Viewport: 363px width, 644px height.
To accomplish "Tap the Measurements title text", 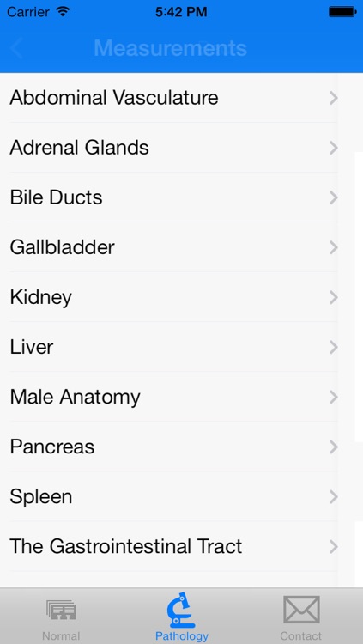I will tap(171, 48).
